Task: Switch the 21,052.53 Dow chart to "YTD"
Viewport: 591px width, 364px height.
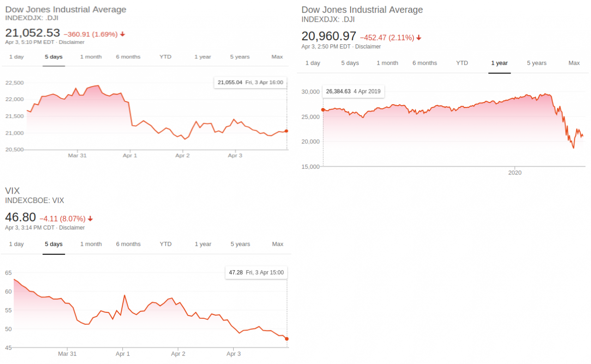Action: (x=165, y=57)
